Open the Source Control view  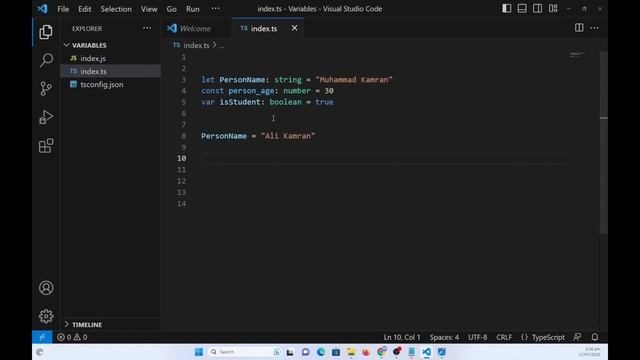[46, 89]
